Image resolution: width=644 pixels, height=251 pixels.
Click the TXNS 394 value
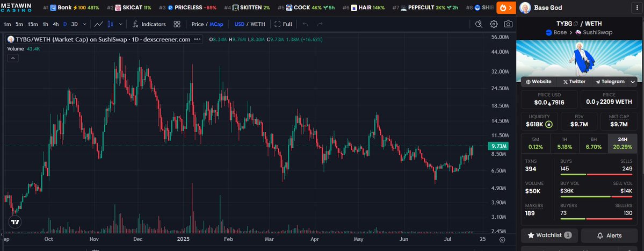[531, 169]
